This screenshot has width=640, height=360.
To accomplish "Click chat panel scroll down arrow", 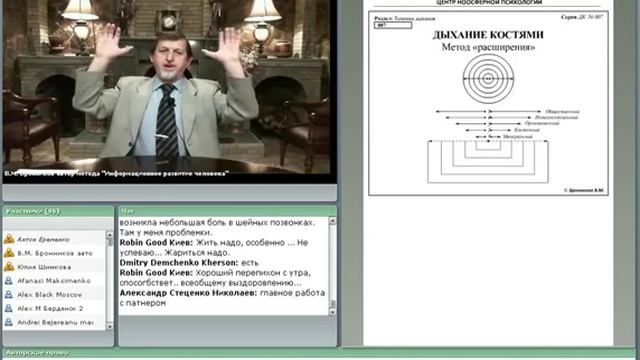I will pyautogui.click(x=332, y=312).
